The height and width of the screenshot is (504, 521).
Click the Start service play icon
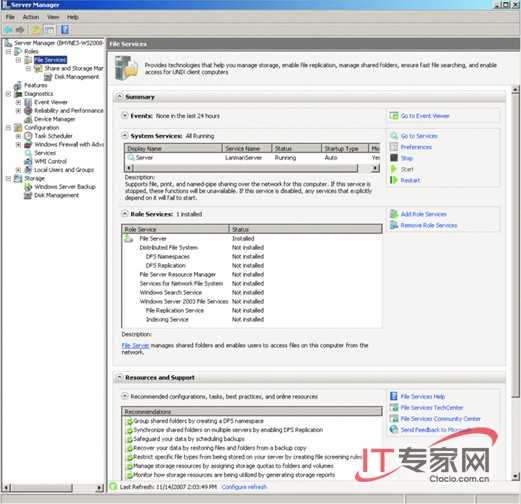coord(394,169)
